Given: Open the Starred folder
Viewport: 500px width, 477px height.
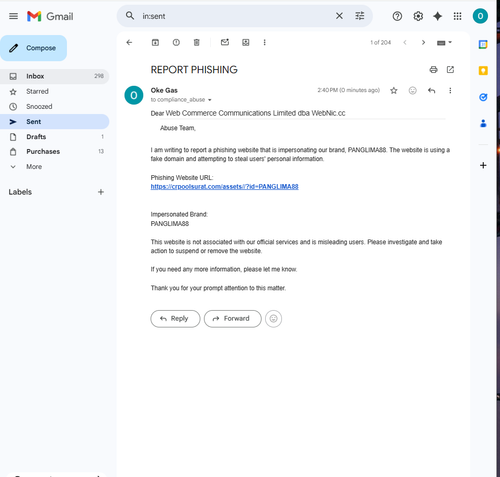Looking at the screenshot, I should [55, 91].
